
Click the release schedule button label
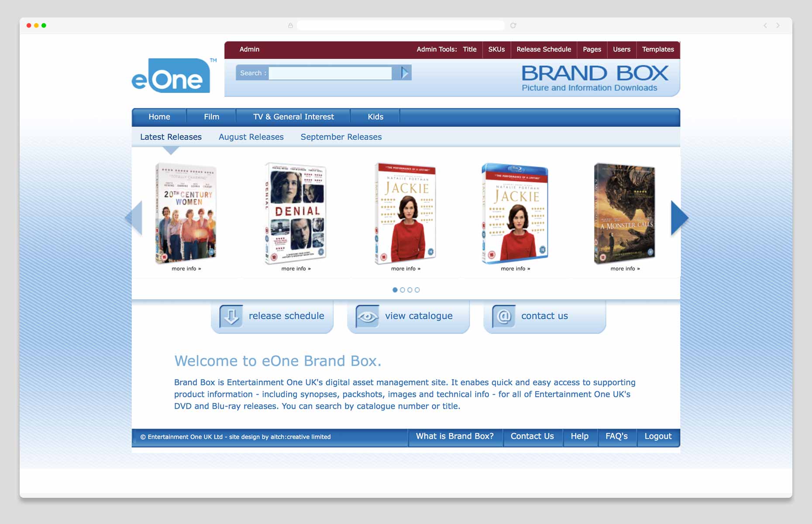286,316
